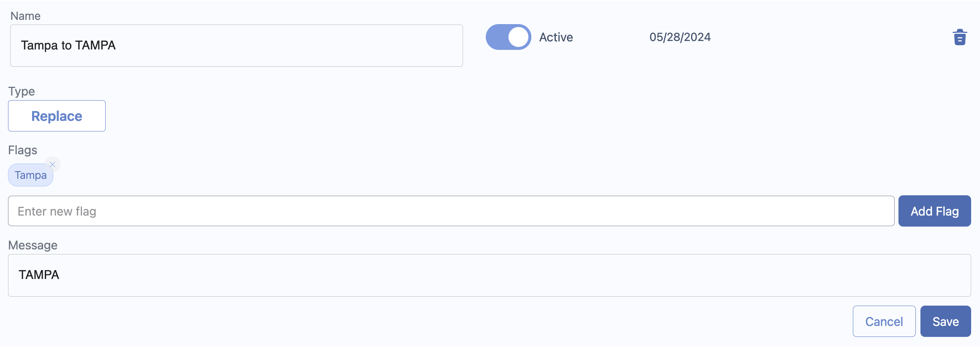Place cursor in "Tampa to TAMPA" text
980x350 pixels.
click(68, 45)
